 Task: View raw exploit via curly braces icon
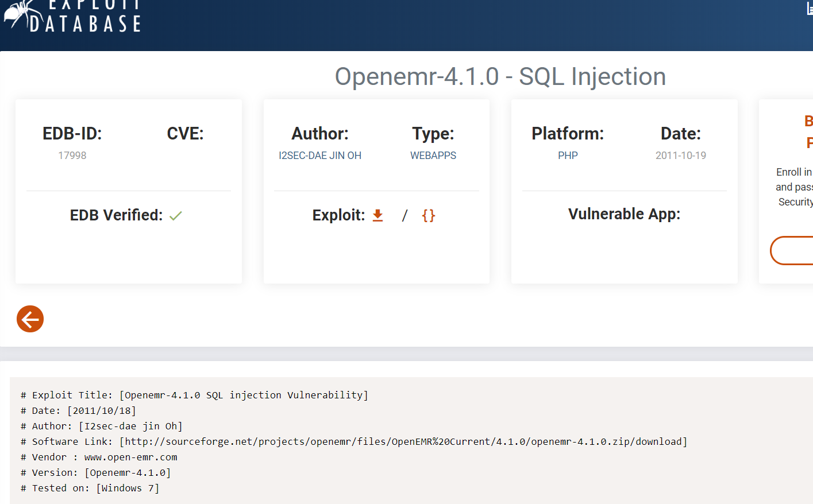click(429, 215)
